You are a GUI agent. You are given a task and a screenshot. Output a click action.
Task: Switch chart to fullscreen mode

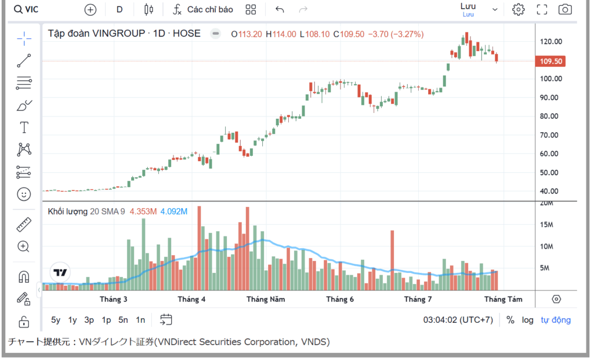tap(542, 9)
